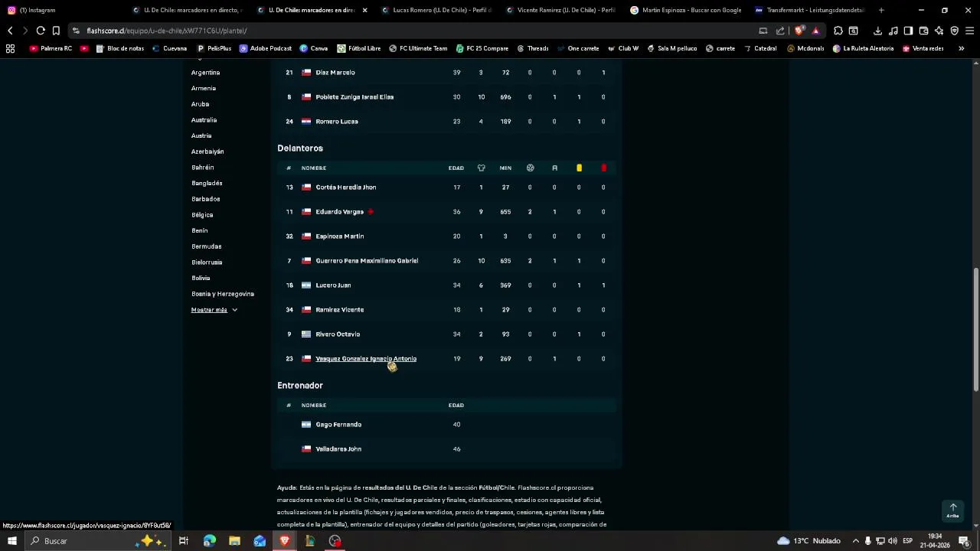Click the address bar URL field
The height and width of the screenshot is (551, 980).
point(413,31)
